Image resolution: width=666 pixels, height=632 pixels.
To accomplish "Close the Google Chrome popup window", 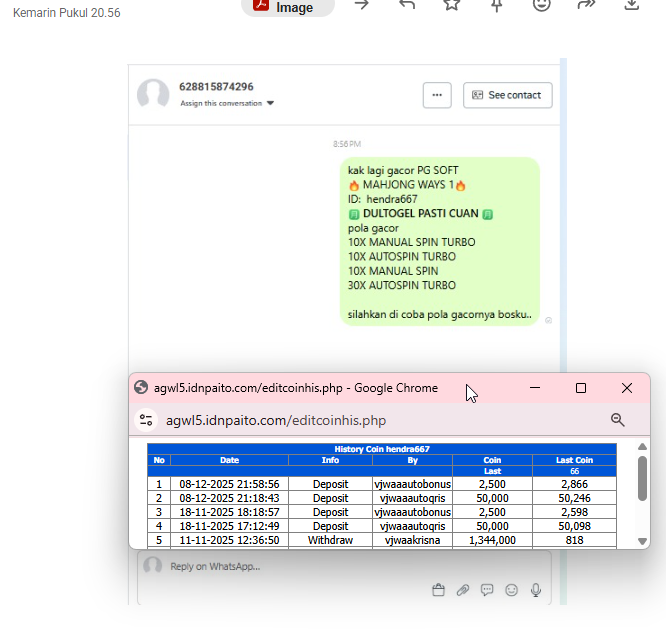I will pyautogui.click(x=627, y=388).
